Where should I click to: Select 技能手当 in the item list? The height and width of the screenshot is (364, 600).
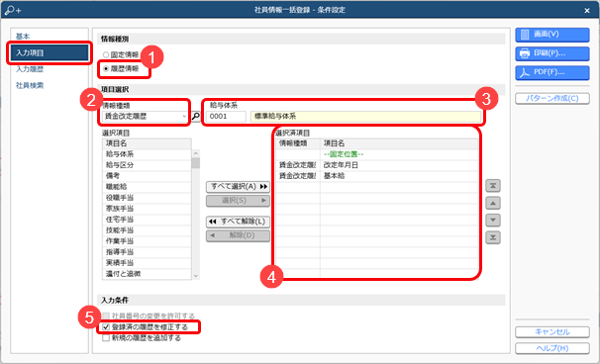point(147,230)
